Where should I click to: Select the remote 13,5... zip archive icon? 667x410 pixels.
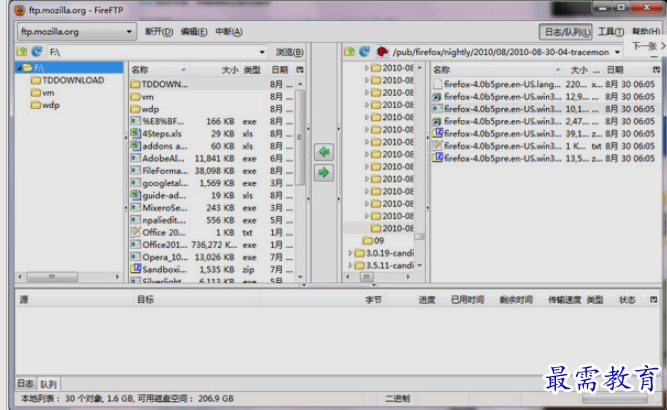[x=437, y=158]
